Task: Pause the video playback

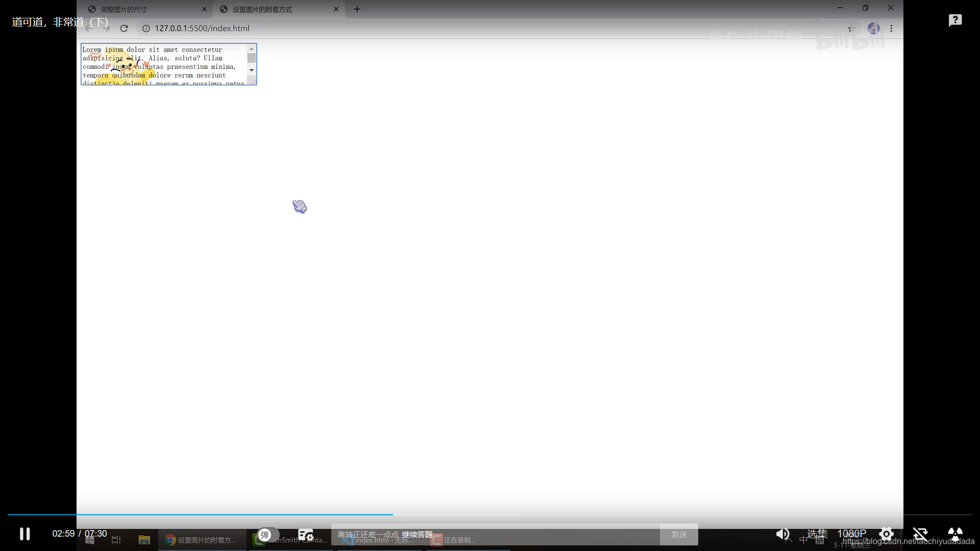Action: (24, 534)
